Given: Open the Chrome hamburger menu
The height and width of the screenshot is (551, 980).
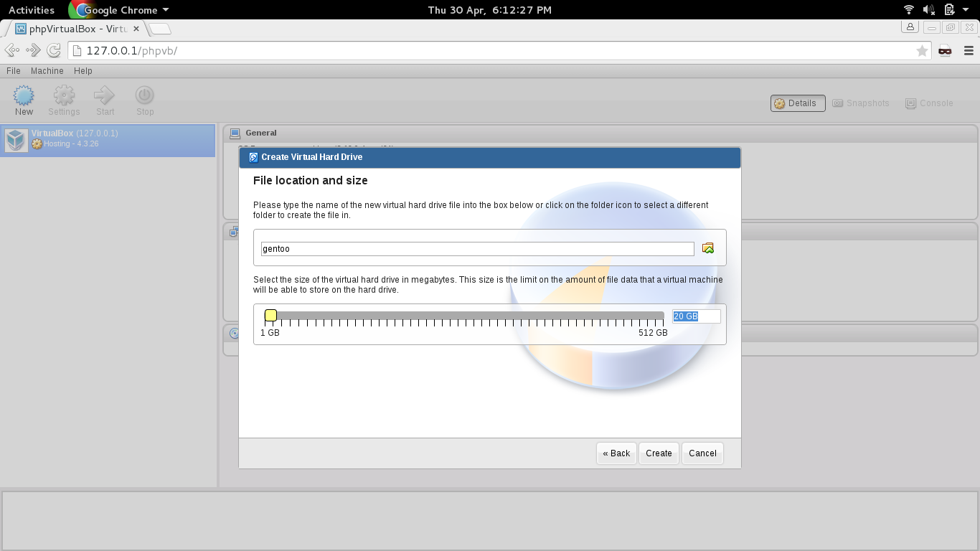Looking at the screenshot, I should click(x=969, y=50).
